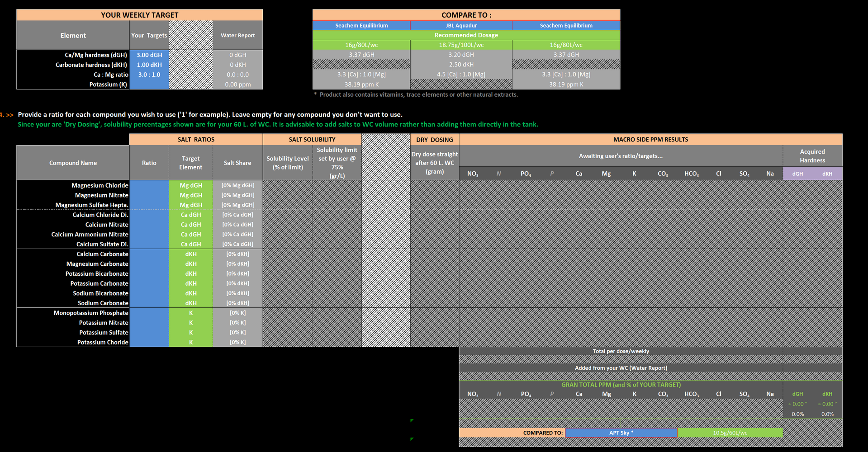Image resolution: width=868 pixels, height=452 pixels.
Task: Click the 4.5 [Ca] : 1.0 [Mg] cell
Action: 461,74
